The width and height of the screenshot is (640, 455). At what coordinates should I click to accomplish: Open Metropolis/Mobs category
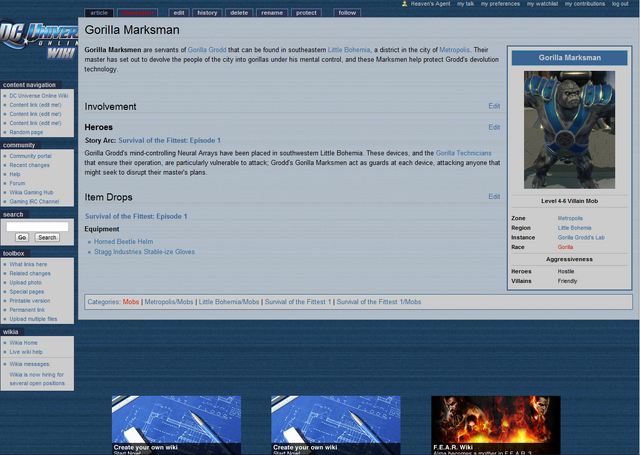169,302
